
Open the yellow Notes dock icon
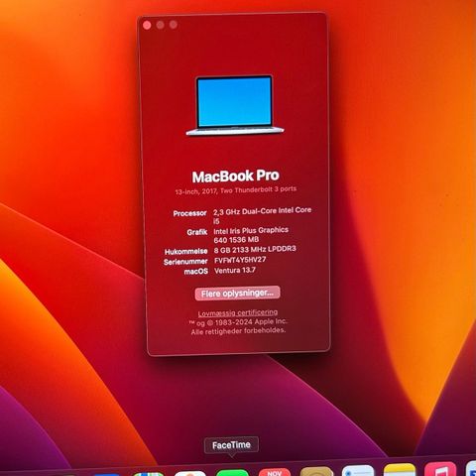[x=400, y=470]
